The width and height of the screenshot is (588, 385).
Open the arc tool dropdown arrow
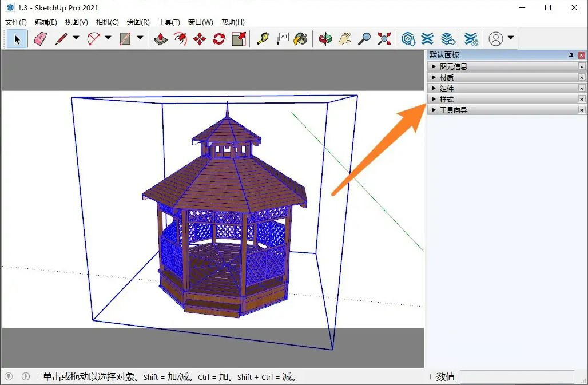coord(108,38)
